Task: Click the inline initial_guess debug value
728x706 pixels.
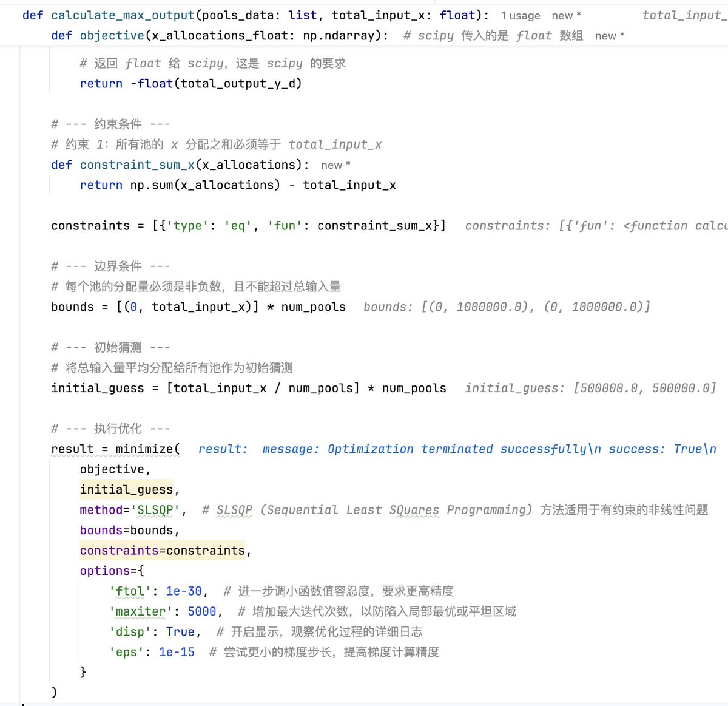Action: [590, 389]
